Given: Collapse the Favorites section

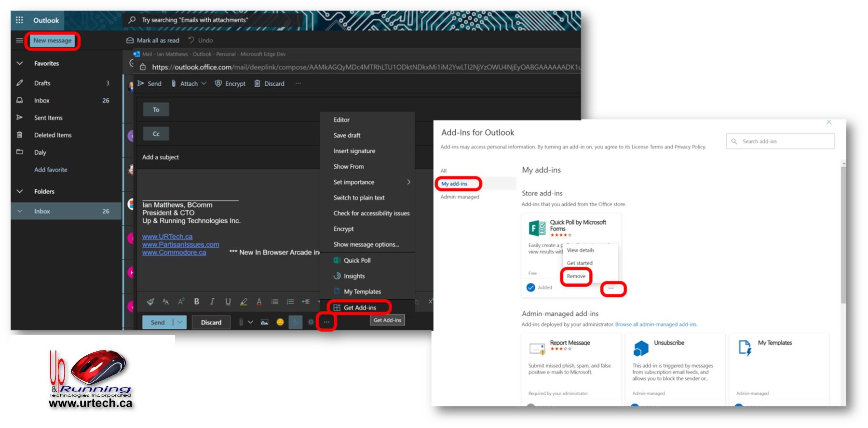Looking at the screenshot, I should coord(20,63).
